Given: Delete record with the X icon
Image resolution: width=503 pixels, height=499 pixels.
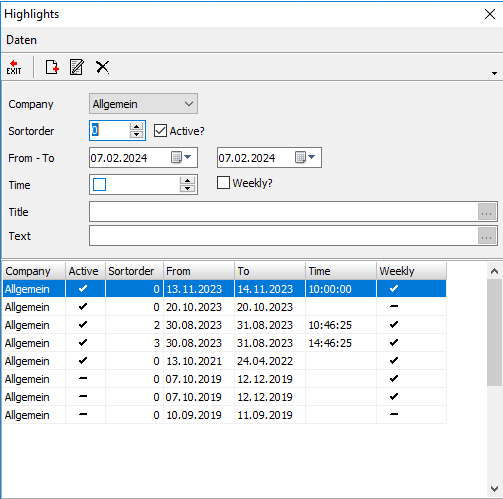Looking at the screenshot, I should point(102,67).
